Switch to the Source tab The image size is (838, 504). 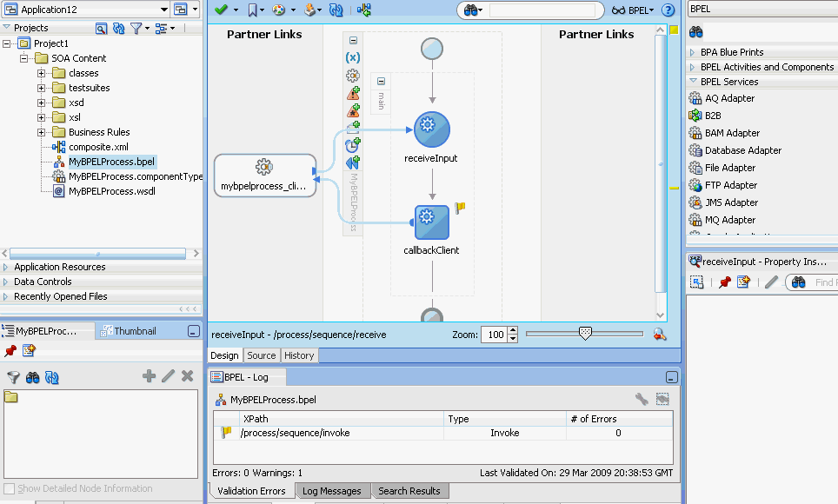coord(262,355)
